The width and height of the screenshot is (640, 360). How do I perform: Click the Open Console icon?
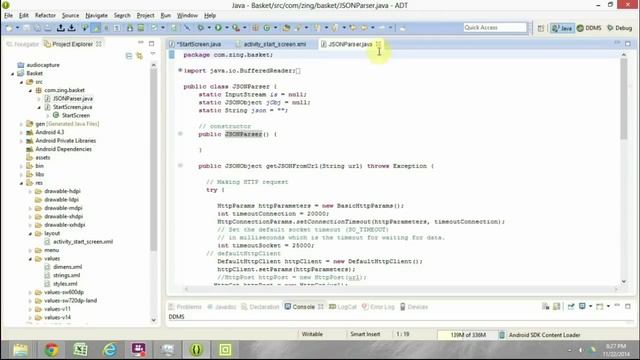[x=600, y=307]
